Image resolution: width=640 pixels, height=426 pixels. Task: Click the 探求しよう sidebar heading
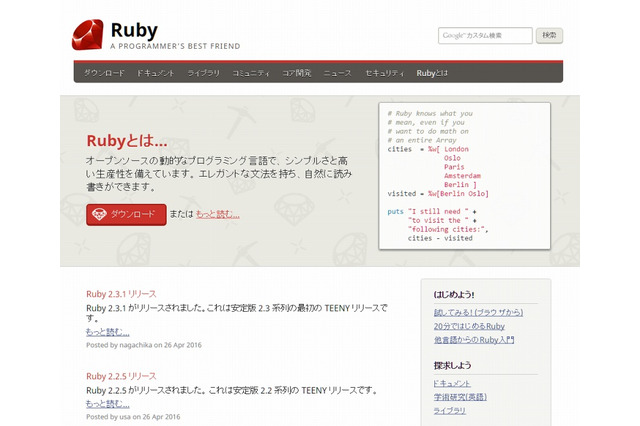tap(453, 365)
